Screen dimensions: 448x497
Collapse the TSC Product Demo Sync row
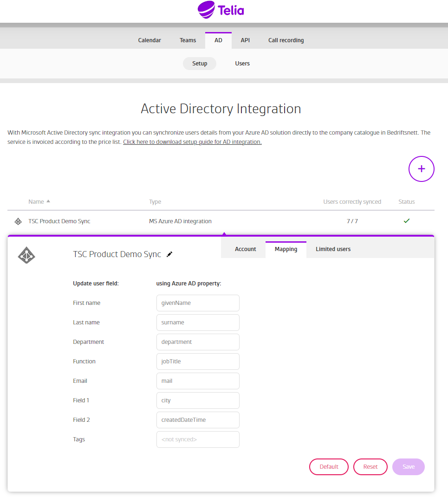click(x=59, y=221)
